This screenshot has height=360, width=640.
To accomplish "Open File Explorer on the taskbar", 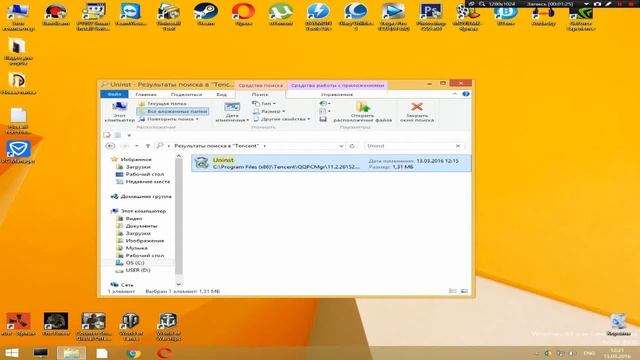I will pyautogui.click(x=71, y=353).
